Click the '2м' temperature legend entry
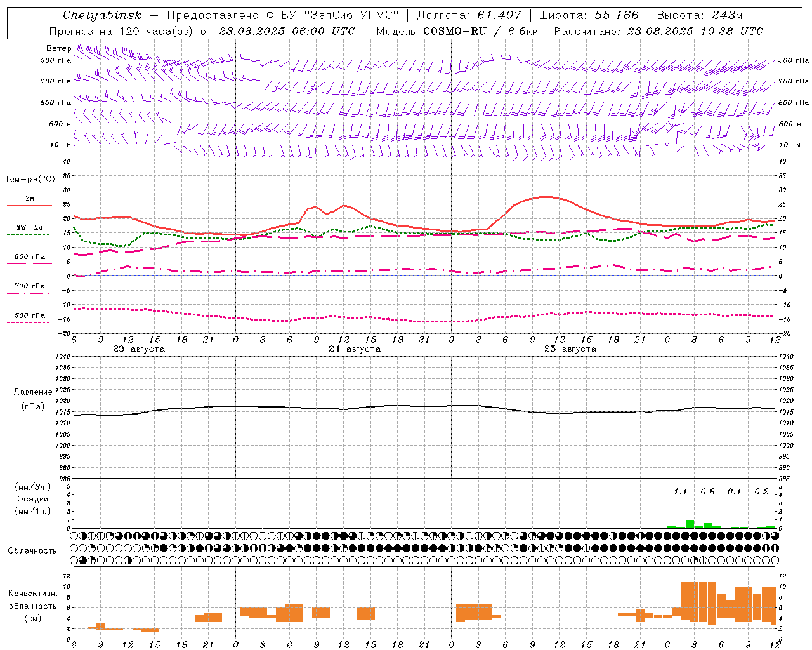 (x=30, y=199)
